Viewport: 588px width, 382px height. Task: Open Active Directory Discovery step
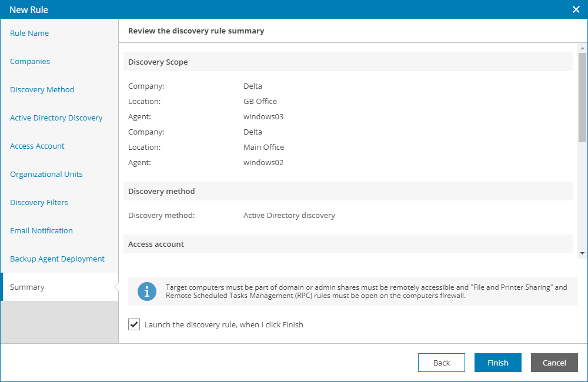click(56, 118)
